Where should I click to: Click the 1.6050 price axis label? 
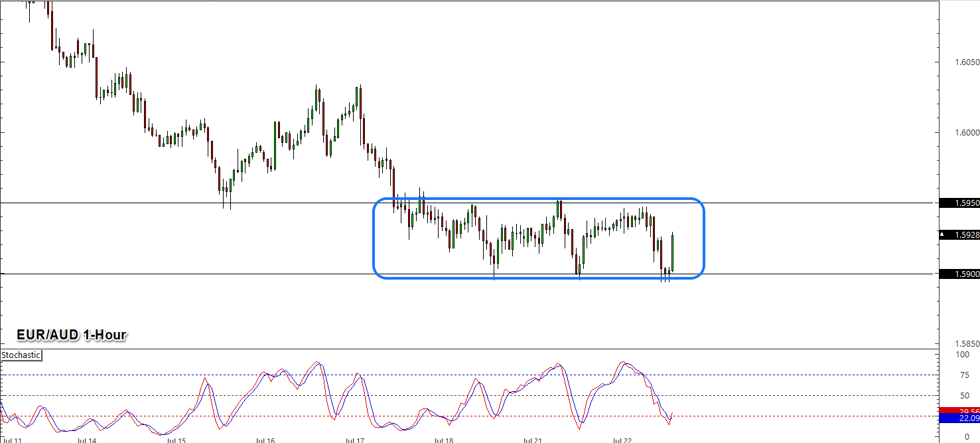967,62
